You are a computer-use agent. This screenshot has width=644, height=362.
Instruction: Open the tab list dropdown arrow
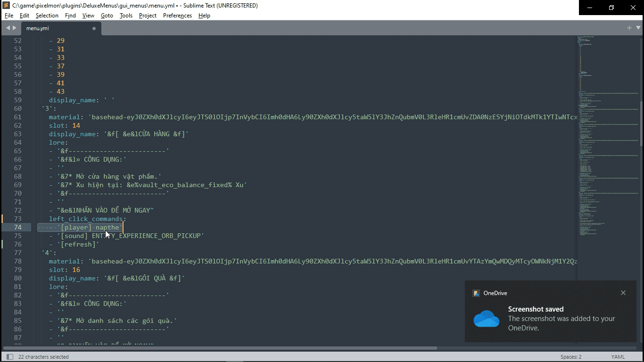637,28
